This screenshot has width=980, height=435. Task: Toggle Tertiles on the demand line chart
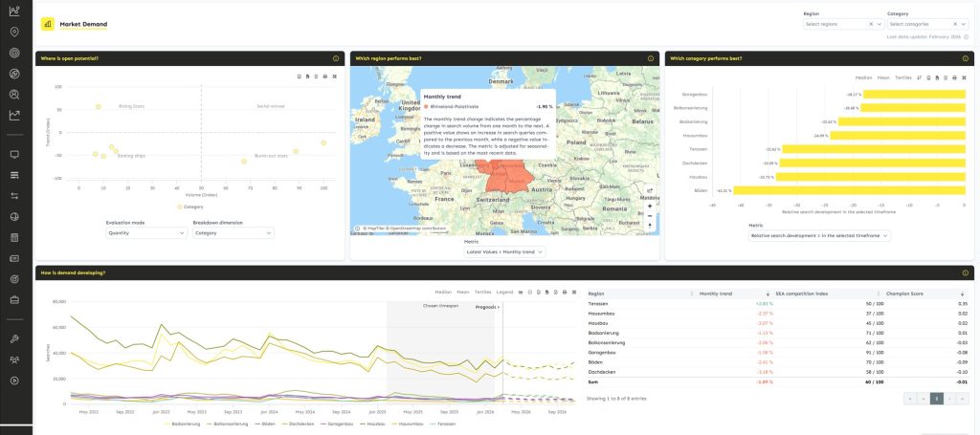tap(482, 292)
